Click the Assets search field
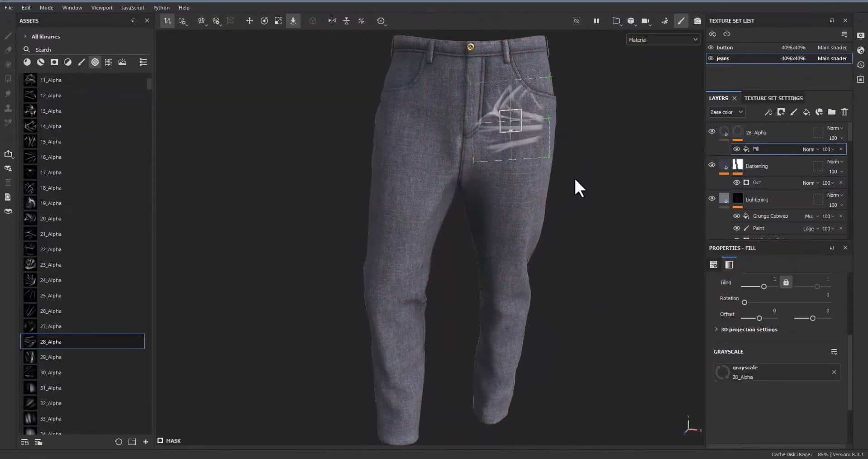The height and width of the screenshot is (459, 868). point(86,50)
